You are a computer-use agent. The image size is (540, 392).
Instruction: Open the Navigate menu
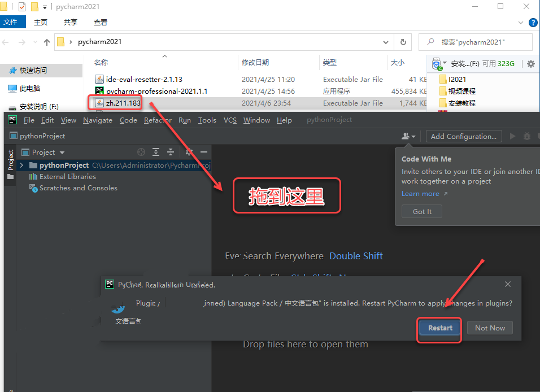[x=98, y=120]
